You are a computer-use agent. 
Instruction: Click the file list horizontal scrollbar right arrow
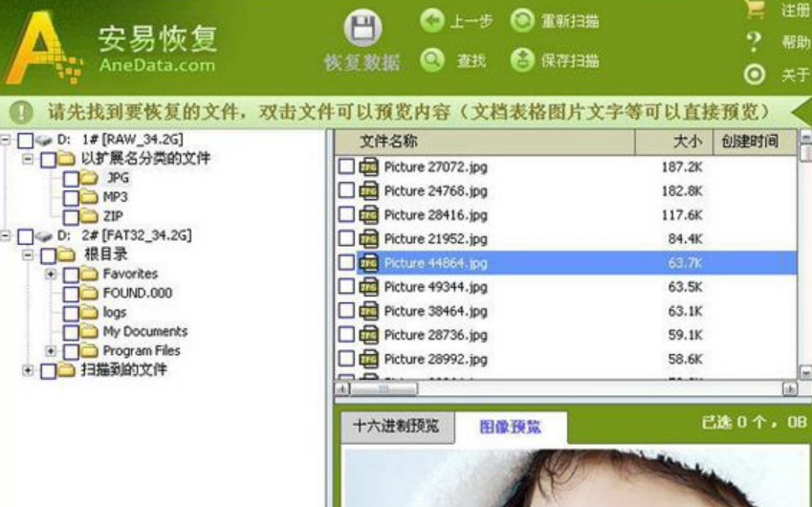[789, 388]
